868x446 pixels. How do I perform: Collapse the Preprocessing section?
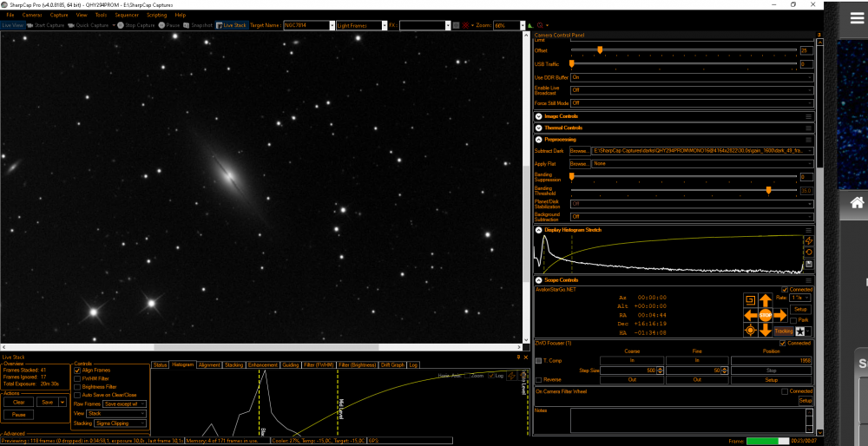pos(539,140)
